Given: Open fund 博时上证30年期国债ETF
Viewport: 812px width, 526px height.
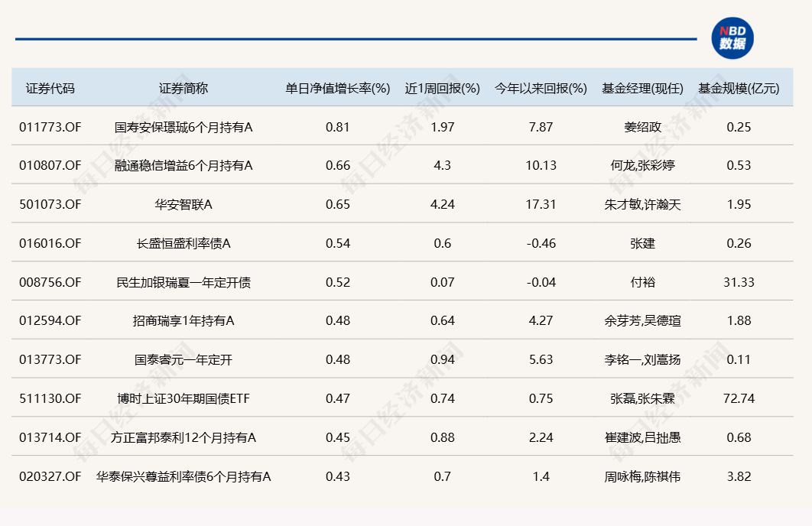Looking at the screenshot, I should click(x=184, y=398).
